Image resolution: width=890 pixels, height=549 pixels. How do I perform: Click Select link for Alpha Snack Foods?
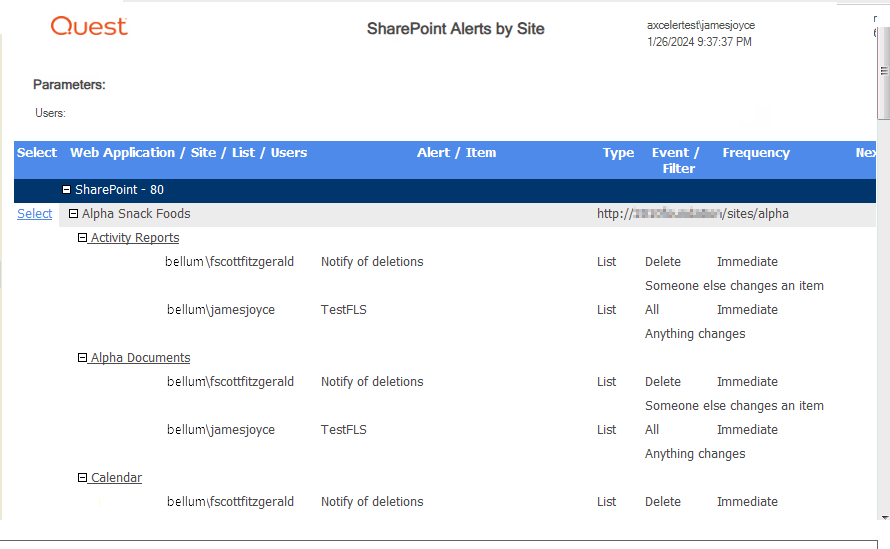pos(35,214)
